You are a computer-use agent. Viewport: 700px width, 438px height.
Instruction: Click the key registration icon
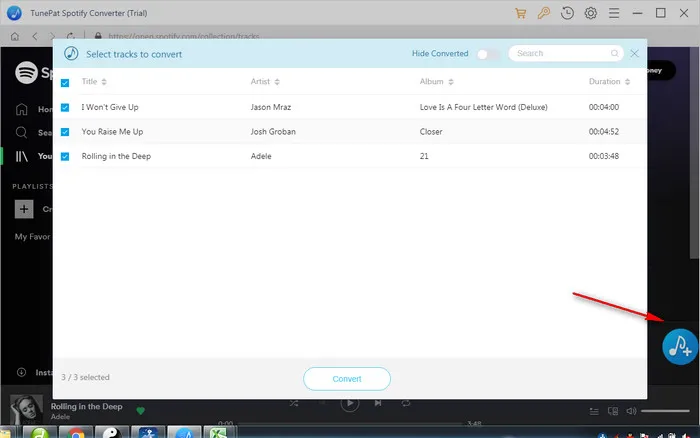543,13
